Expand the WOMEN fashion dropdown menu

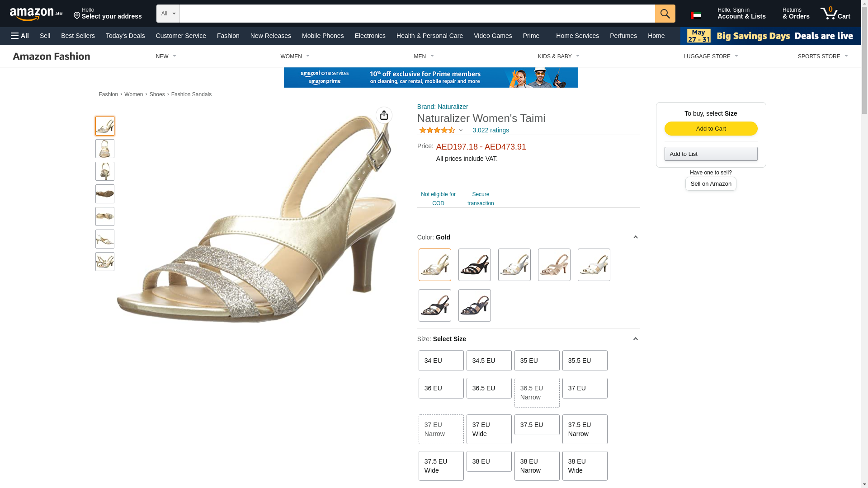(x=295, y=56)
